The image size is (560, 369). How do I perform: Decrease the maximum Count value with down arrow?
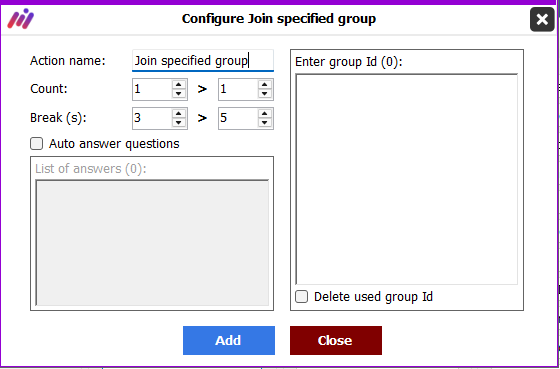264,94
